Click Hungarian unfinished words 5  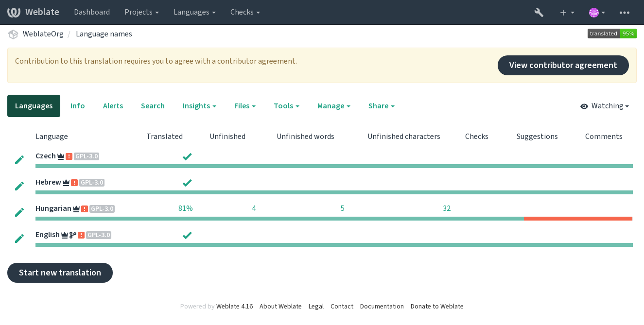[343, 208]
